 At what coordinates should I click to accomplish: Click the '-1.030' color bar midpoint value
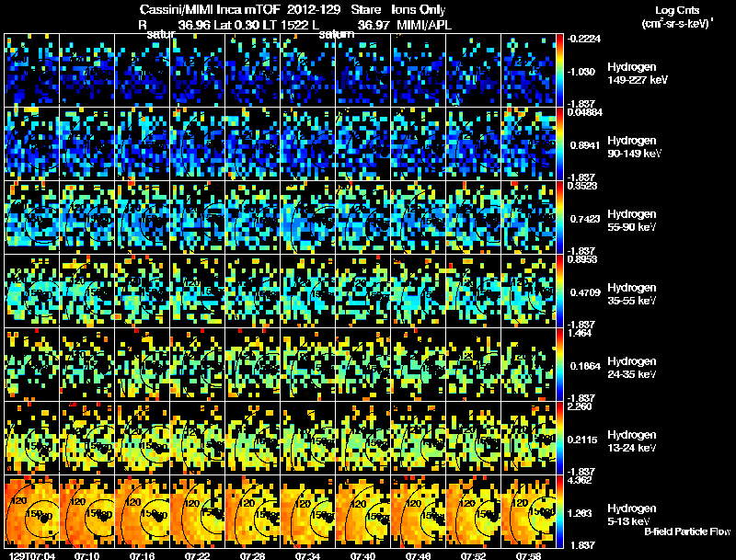click(x=581, y=72)
